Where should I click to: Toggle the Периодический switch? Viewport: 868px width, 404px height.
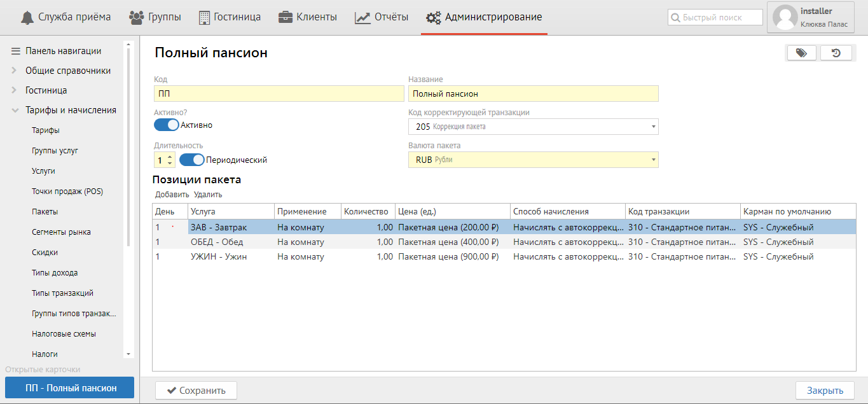pyautogui.click(x=191, y=160)
